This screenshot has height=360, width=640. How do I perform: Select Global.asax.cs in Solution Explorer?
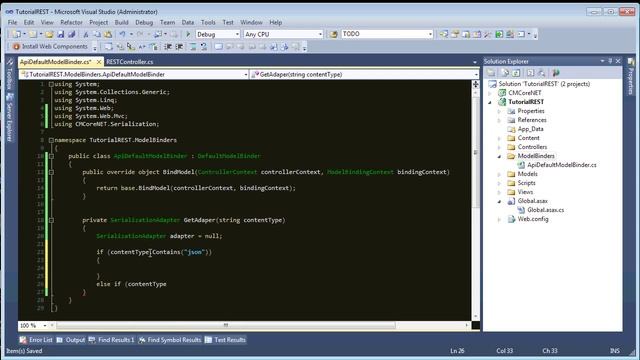click(545, 210)
